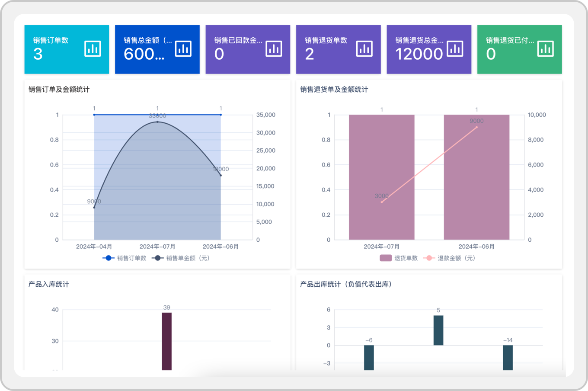Click the 9000 refund point on pink line
588x391 pixels.
click(476, 127)
